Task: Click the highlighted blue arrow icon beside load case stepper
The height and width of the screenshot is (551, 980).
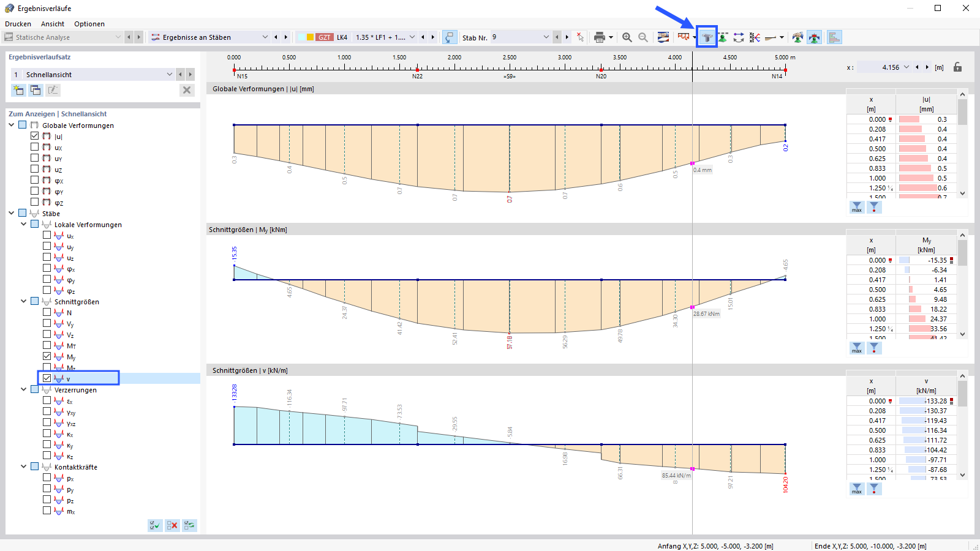Action: coord(450,37)
